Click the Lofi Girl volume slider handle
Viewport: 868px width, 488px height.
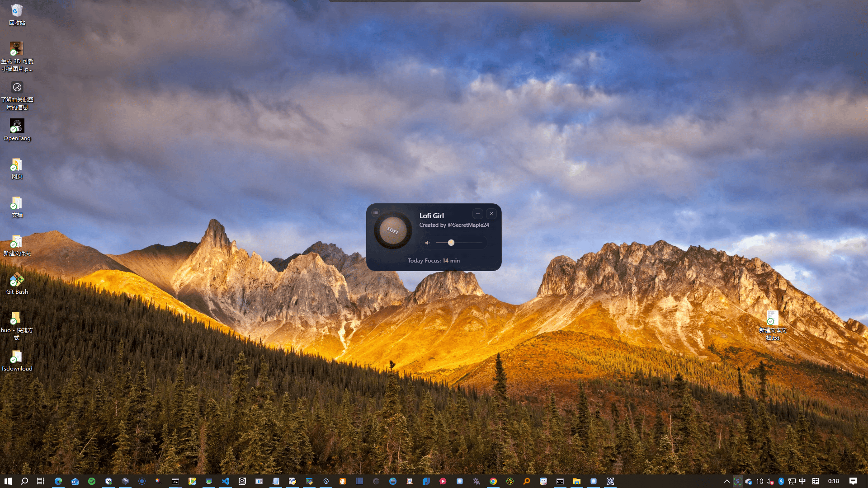451,243
